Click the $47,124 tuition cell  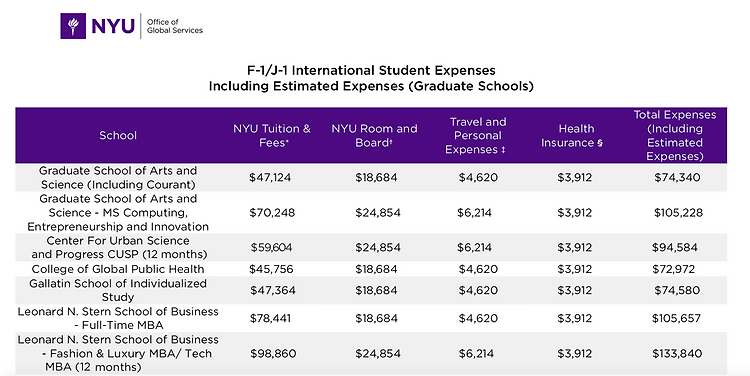[x=270, y=177]
